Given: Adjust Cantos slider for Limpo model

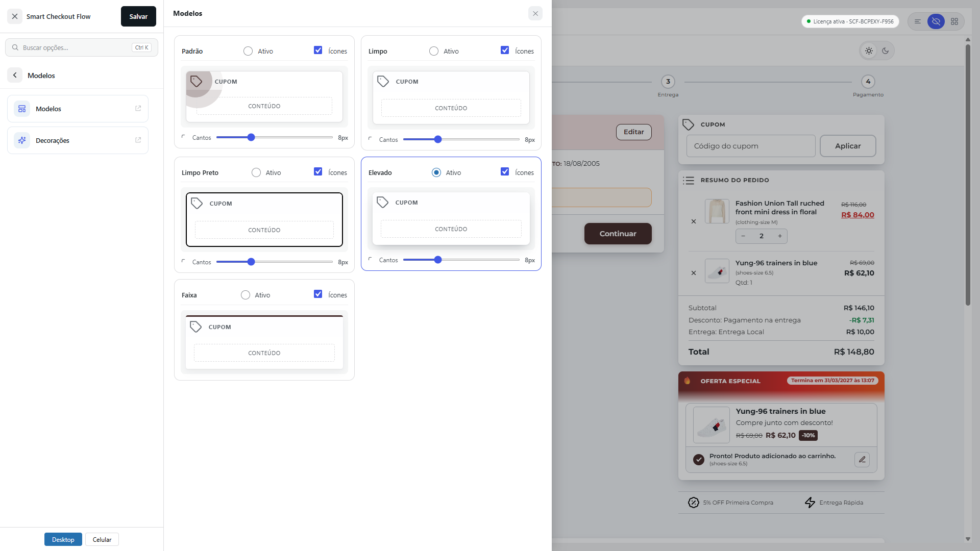Looking at the screenshot, I should click(461, 139).
